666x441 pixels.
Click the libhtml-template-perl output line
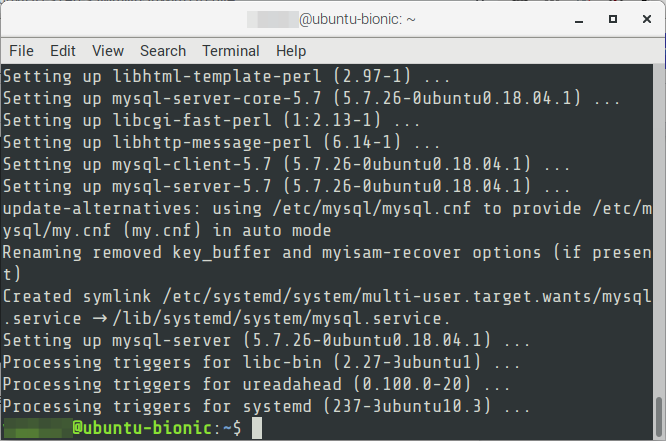click(x=226, y=76)
